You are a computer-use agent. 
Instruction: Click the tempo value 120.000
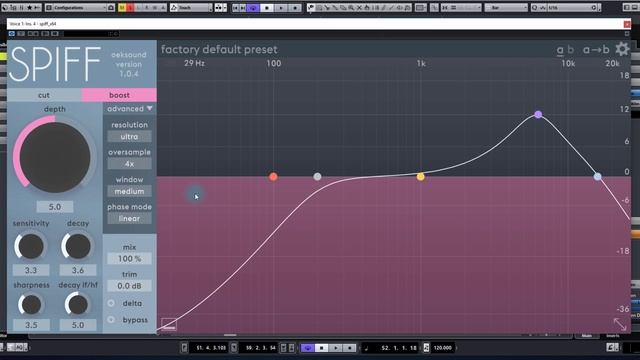point(442,348)
